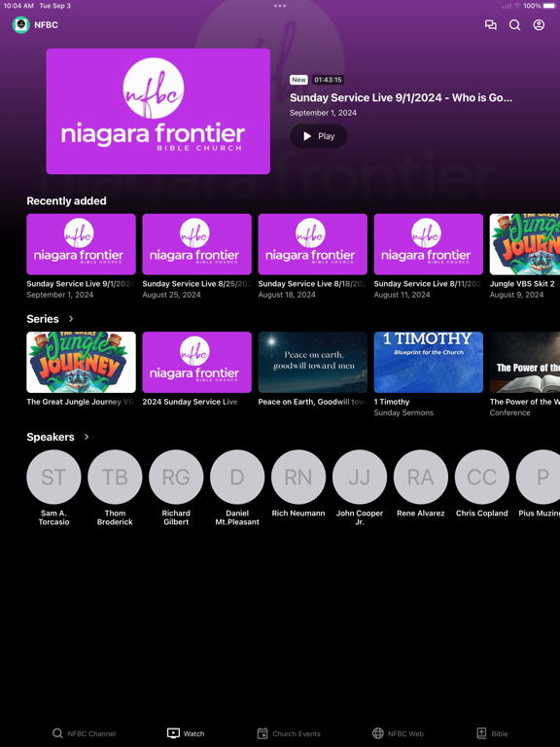Click the 'Chris Copland' name label

click(x=482, y=514)
